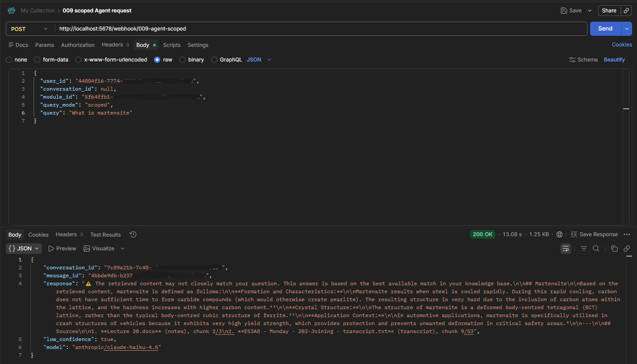Open the Docs panel icon
Image resolution: width=637 pixels, height=364 pixels.
tap(11, 45)
